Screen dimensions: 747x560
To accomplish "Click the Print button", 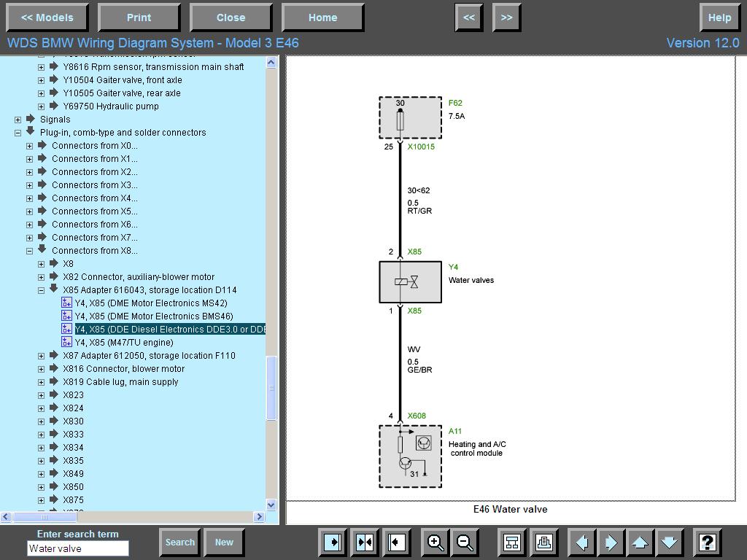I will click(x=139, y=17).
